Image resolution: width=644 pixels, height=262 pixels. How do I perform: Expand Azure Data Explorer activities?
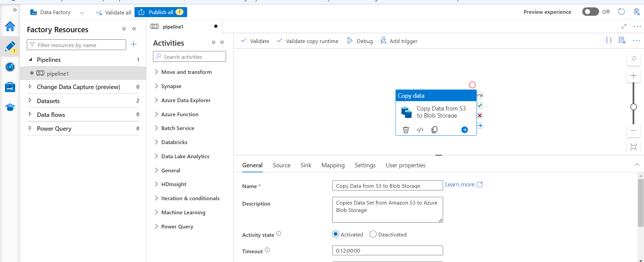point(156,100)
